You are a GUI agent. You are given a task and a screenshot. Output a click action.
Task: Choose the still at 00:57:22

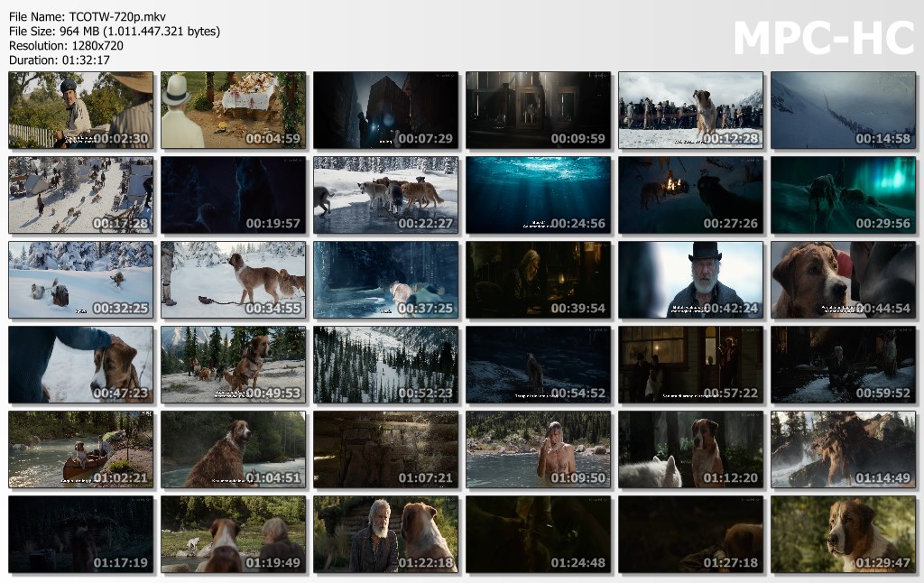tap(690, 365)
